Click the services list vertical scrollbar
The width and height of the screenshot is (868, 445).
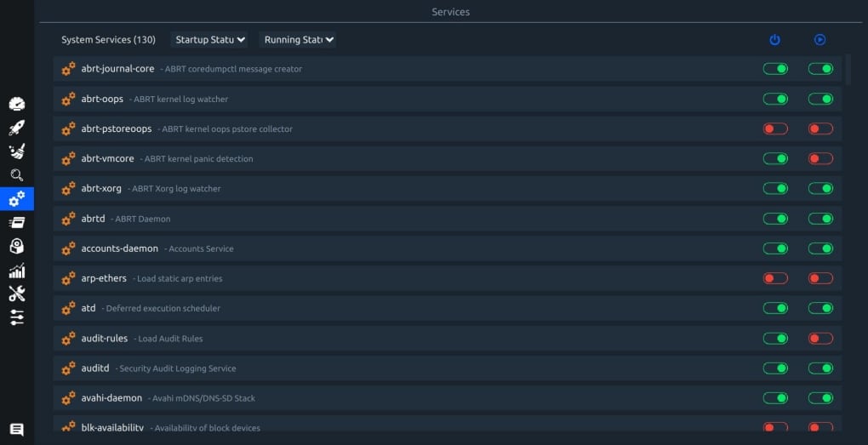[x=848, y=70]
